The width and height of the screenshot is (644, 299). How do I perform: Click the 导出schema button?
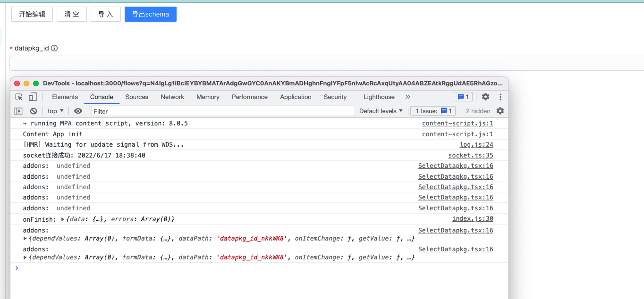click(150, 14)
